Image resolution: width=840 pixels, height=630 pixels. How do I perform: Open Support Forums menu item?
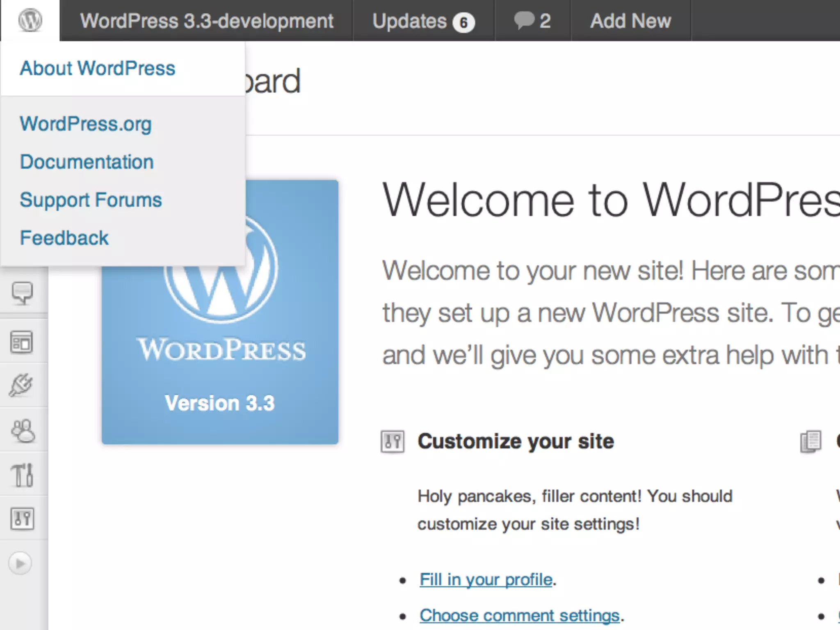[91, 200]
